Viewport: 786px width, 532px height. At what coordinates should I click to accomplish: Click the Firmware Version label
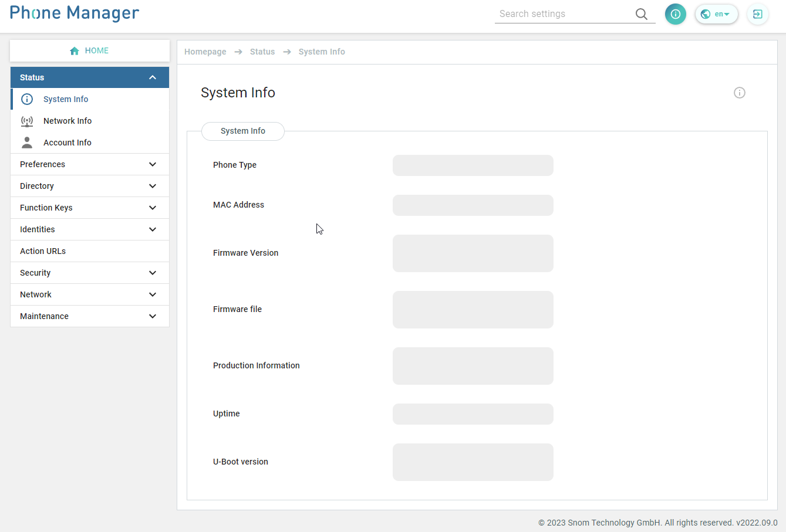245,253
